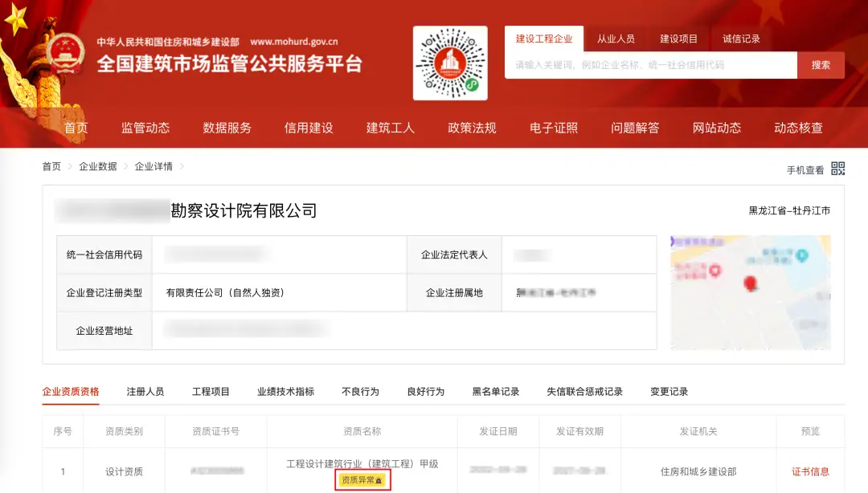Click the magnifier icon on 搜索 button
The height and width of the screenshot is (493, 868).
tap(820, 65)
